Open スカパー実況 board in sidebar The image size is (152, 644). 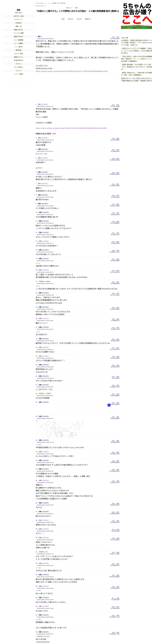(x=18, y=53)
